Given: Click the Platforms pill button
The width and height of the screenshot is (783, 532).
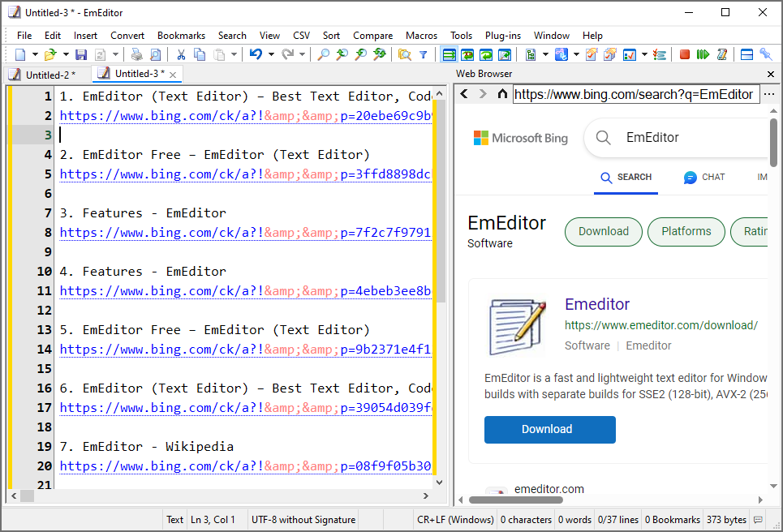Looking at the screenshot, I should (x=686, y=232).
